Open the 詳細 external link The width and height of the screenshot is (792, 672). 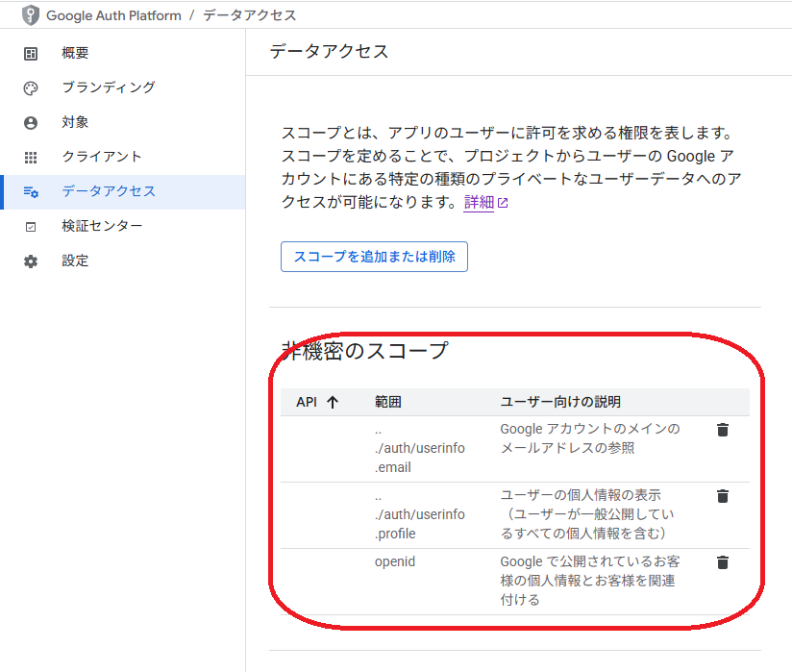coord(485,203)
